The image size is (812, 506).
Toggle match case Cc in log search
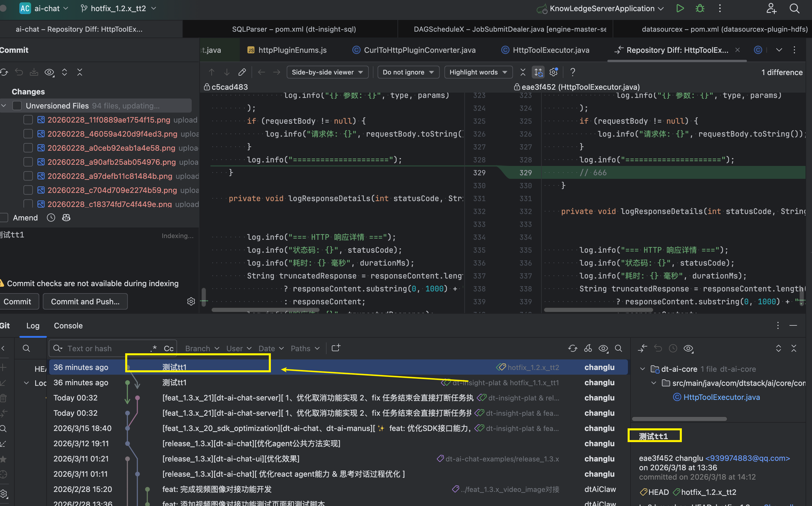(169, 348)
